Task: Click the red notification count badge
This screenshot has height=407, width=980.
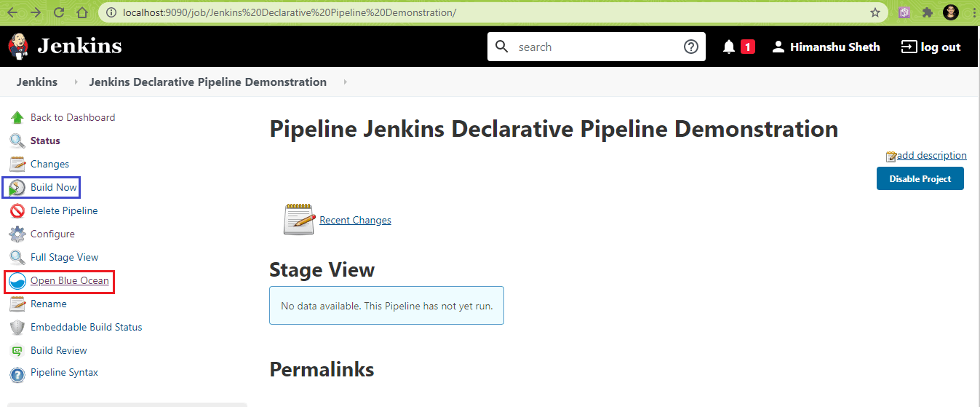Action: point(748,47)
